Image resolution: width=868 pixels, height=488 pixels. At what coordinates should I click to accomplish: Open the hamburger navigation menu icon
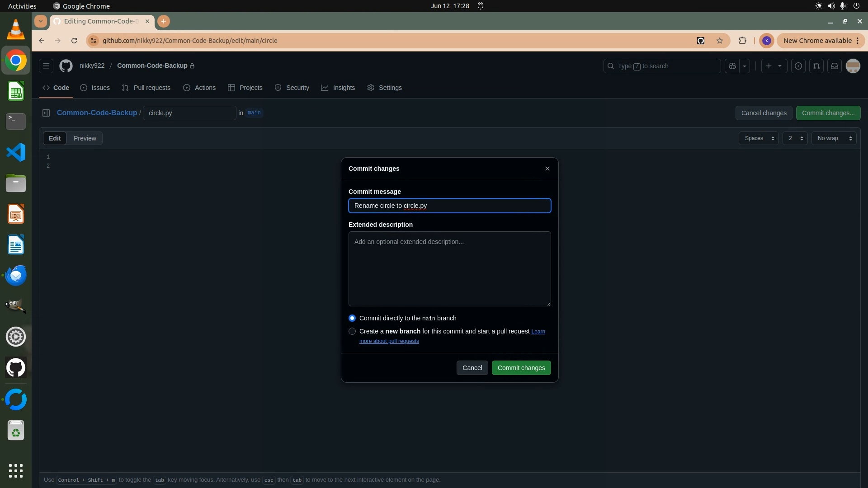click(x=46, y=66)
